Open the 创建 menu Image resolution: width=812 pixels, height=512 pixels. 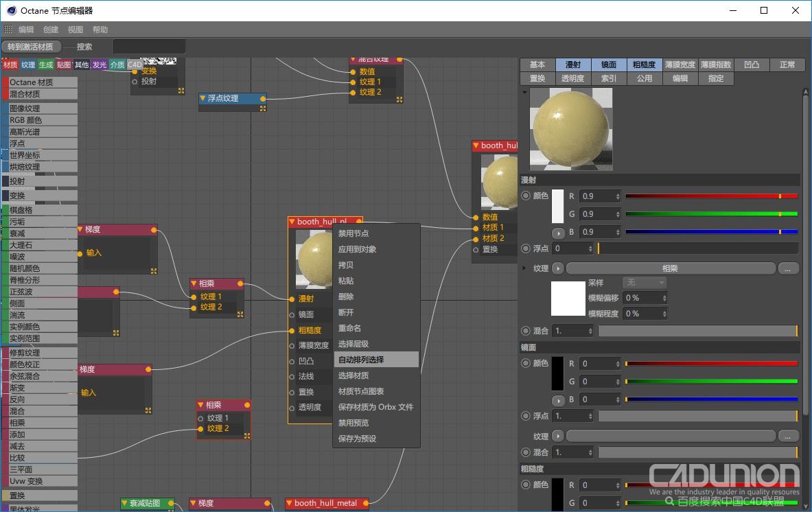pyautogui.click(x=51, y=30)
